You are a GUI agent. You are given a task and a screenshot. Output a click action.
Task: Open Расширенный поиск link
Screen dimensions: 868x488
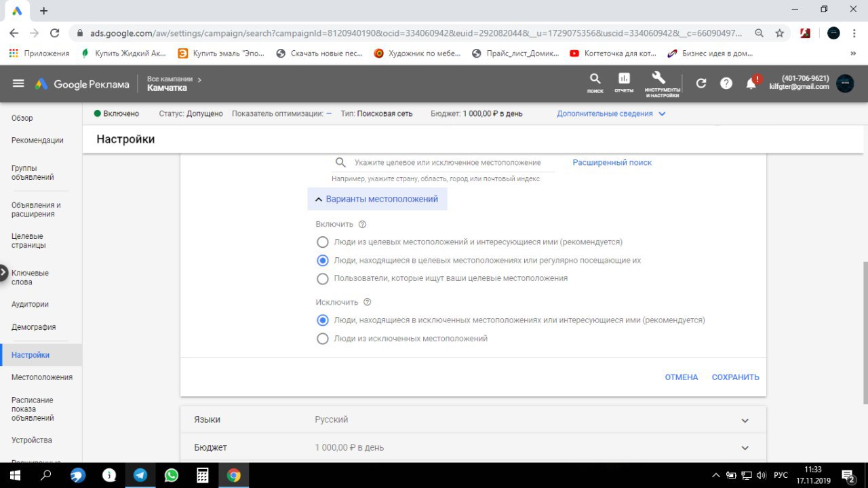click(x=612, y=162)
